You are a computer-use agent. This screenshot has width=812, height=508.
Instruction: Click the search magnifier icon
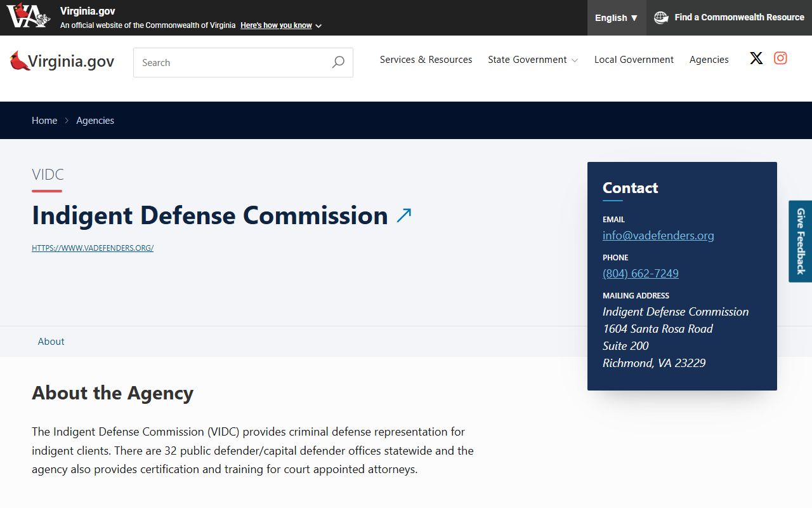click(x=338, y=62)
